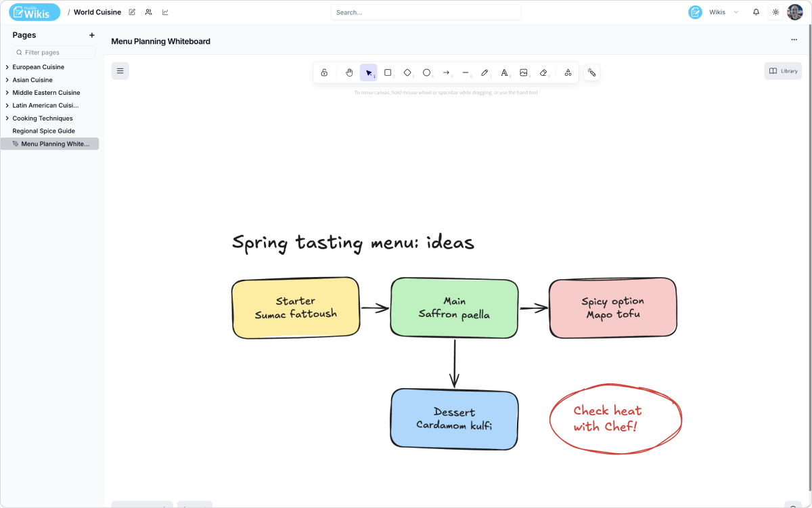Select the Rectangle shape tool
This screenshot has width=812, height=508.
388,72
